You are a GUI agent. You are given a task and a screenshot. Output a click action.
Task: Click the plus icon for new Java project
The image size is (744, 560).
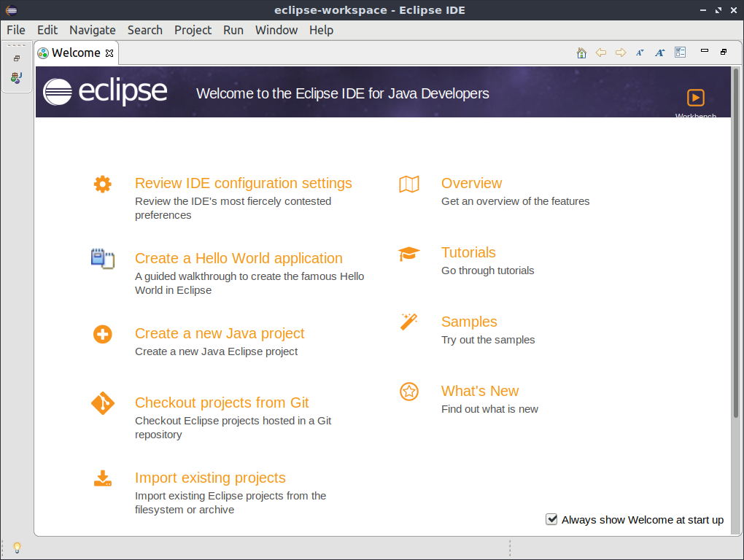(x=103, y=334)
